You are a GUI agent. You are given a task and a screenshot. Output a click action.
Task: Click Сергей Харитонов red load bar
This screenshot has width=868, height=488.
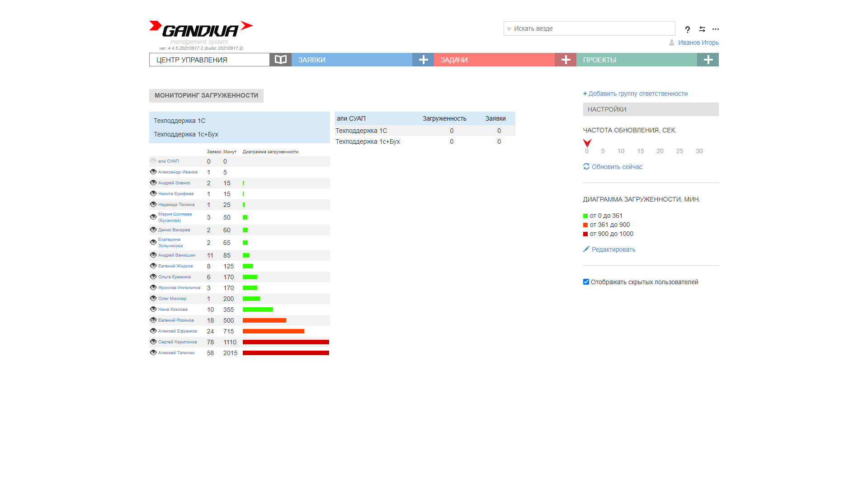click(286, 342)
